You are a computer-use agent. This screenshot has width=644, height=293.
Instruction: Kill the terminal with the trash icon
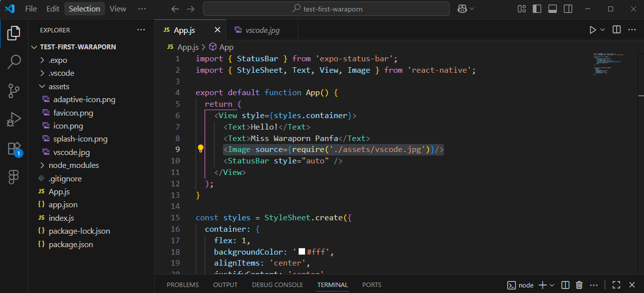pos(579,285)
